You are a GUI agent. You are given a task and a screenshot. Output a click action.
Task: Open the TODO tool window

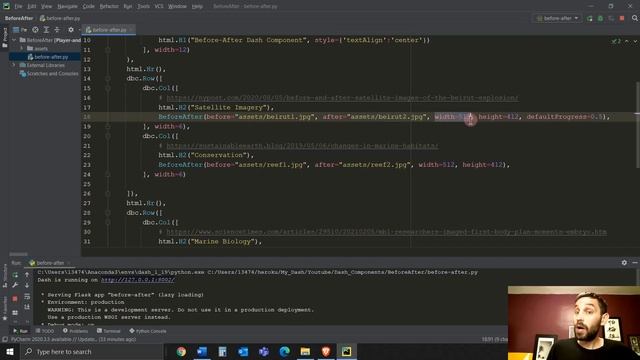click(x=44, y=331)
